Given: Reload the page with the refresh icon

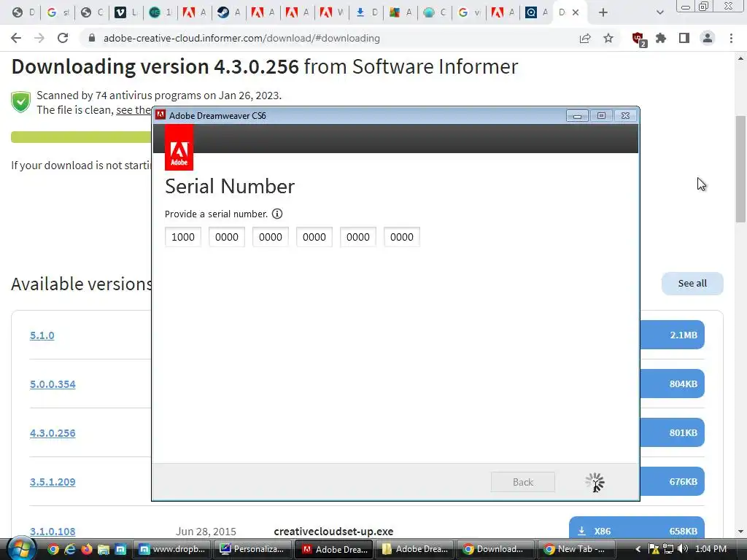Looking at the screenshot, I should click(x=63, y=38).
